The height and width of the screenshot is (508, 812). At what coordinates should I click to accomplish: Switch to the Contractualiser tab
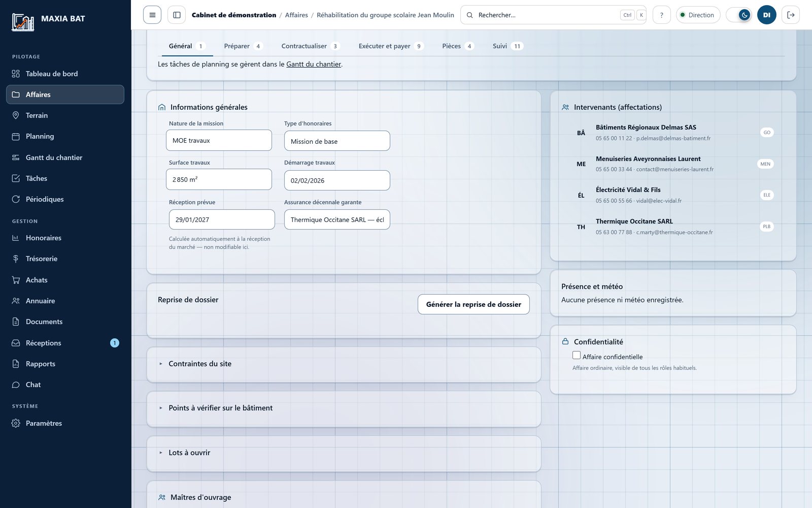click(x=310, y=46)
